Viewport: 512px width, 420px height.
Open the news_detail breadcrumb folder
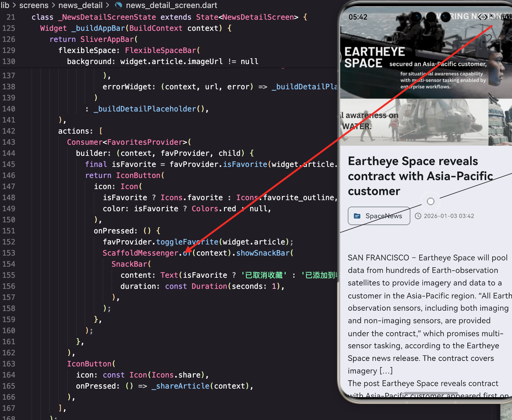pyautogui.click(x=80, y=5)
